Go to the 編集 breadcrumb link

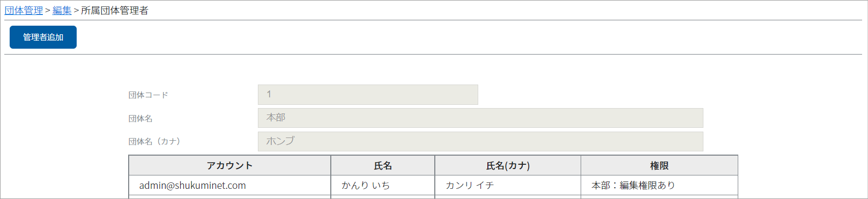tap(62, 11)
